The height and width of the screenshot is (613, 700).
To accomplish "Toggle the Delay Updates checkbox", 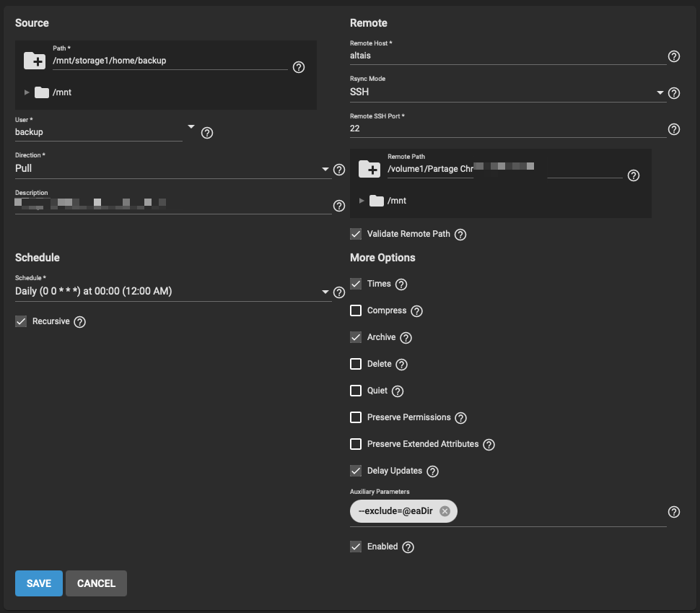I will point(356,471).
